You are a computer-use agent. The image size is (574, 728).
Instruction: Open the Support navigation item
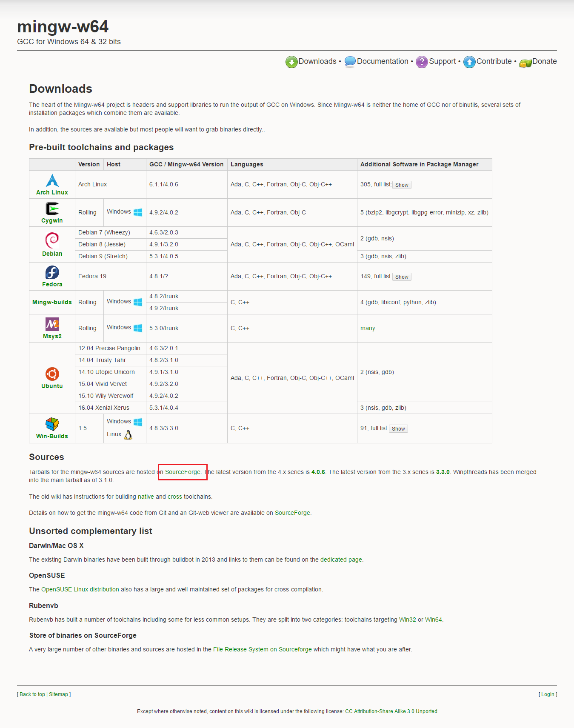(x=442, y=61)
